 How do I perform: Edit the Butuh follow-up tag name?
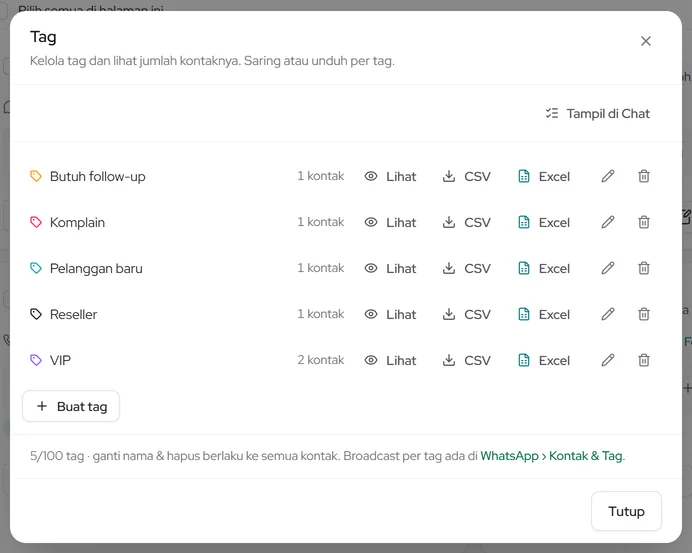[608, 176]
